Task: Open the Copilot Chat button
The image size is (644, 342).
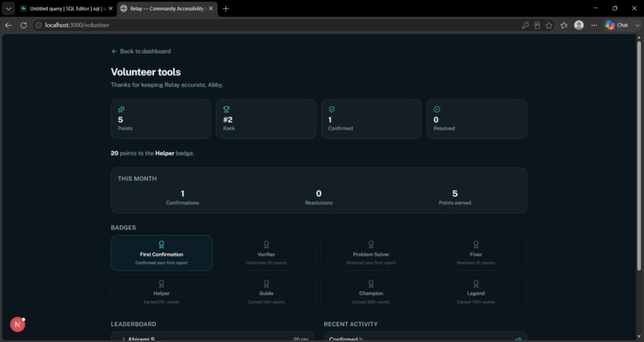Action: 617,25
